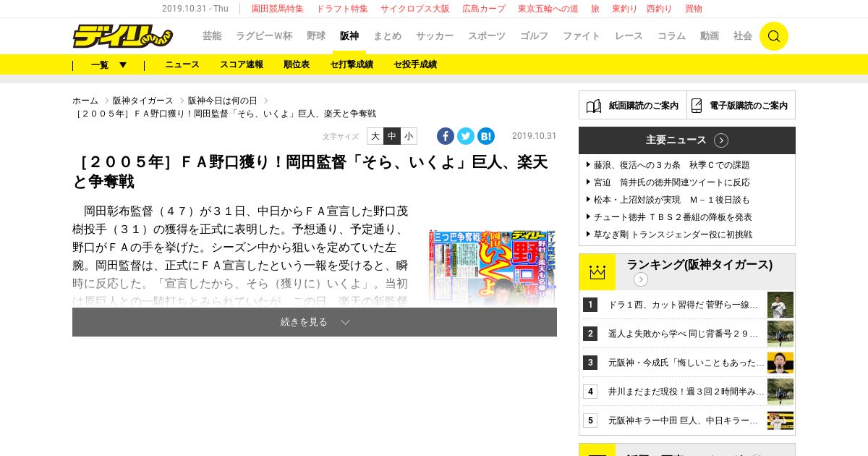The height and width of the screenshot is (456, 868).
Task: Enlarge the newspaper front page thumbnail
Action: 492,267
